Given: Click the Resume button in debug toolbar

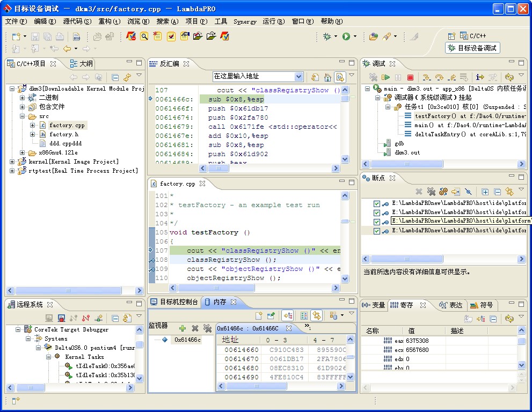Looking at the screenshot, I should click(385, 78).
